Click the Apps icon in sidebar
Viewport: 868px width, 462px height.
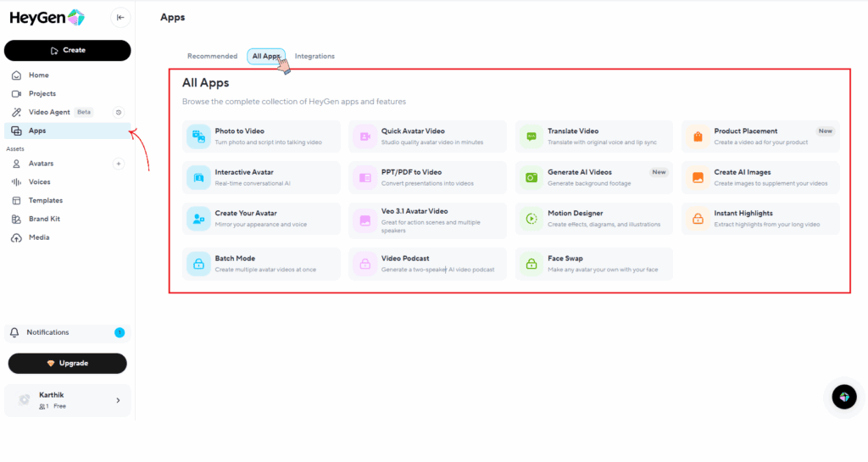point(17,131)
